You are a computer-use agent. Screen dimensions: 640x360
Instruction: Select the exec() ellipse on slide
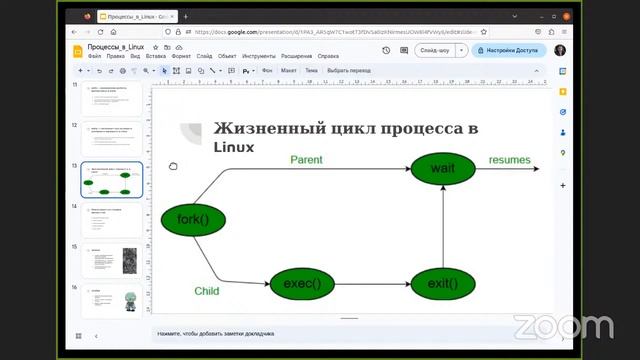tap(302, 284)
